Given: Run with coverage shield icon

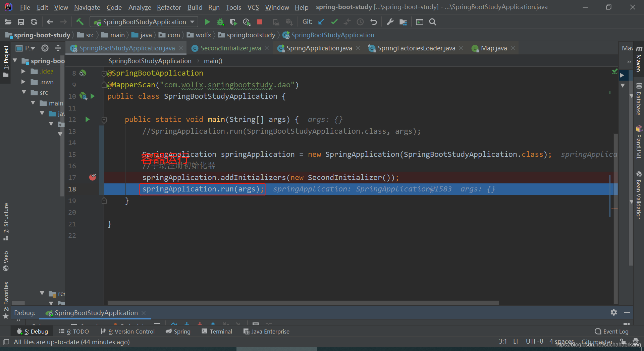Looking at the screenshot, I should (x=233, y=22).
